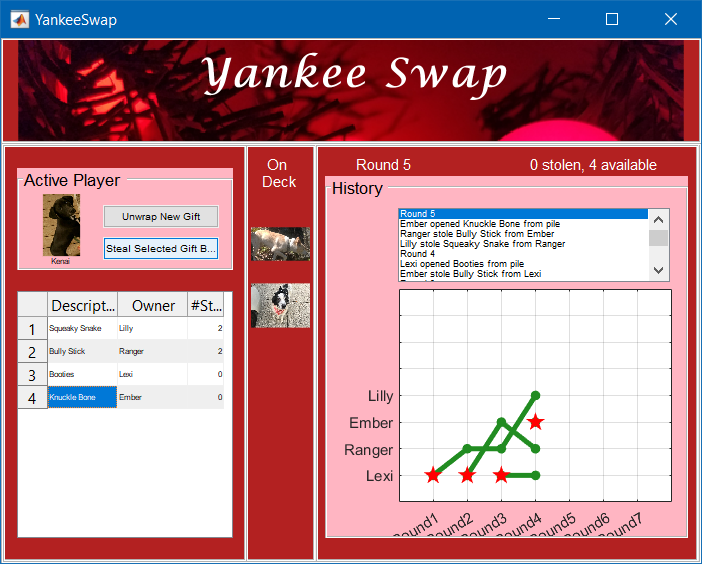Click the first On Deck dog photo

click(280, 243)
